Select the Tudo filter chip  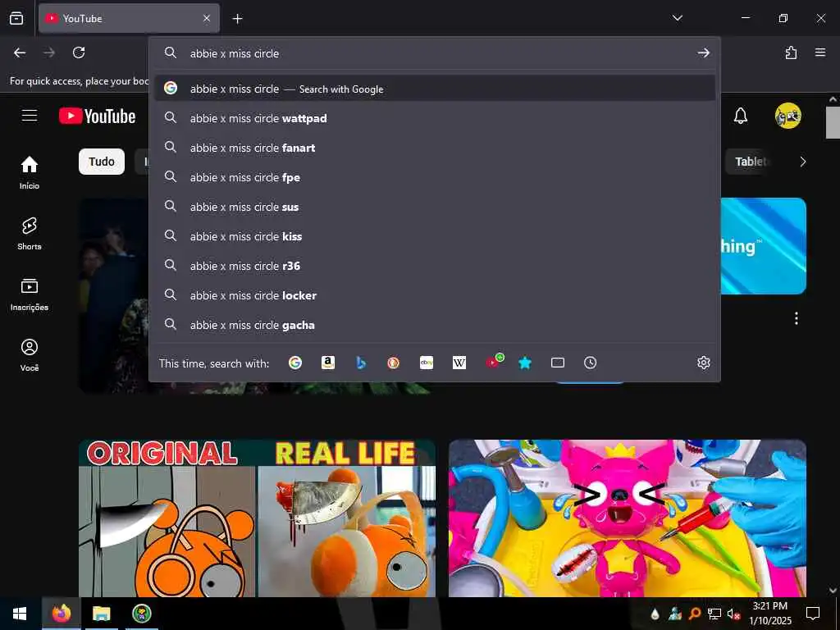coord(102,162)
